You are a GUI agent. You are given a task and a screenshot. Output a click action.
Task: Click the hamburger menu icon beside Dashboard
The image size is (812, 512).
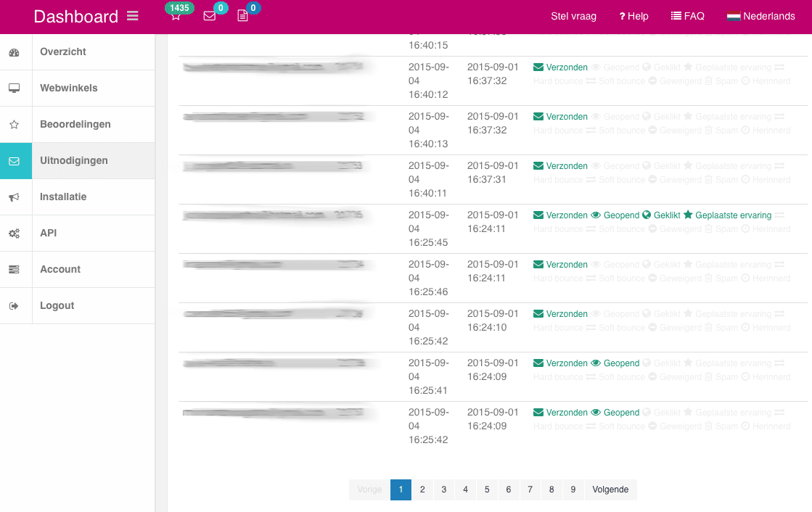[x=132, y=16]
